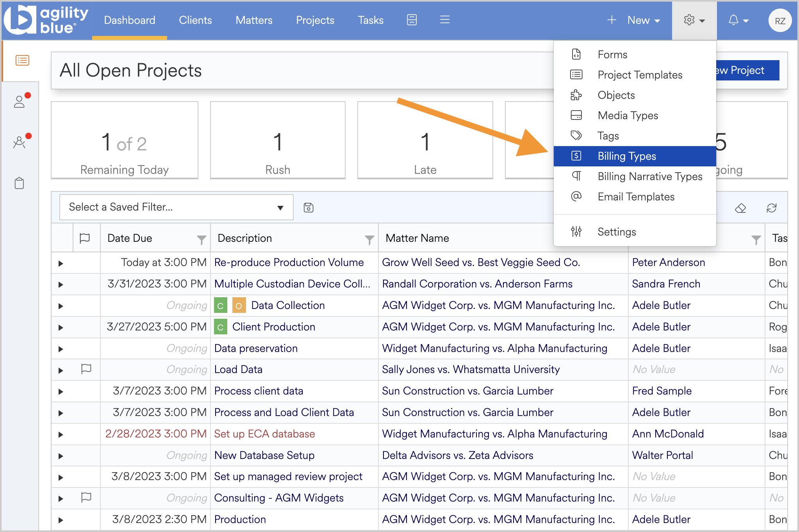The height and width of the screenshot is (532, 799).
Task: Open the RZ user avatar menu
Action: [779, 21]
